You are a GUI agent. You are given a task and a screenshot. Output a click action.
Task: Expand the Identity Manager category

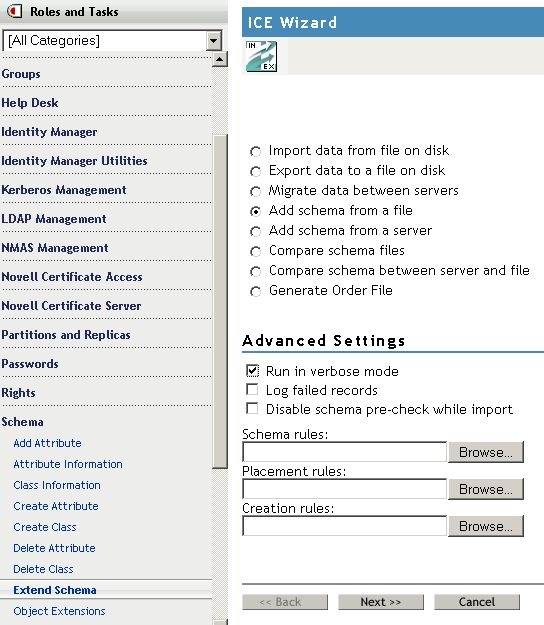pos(49,132)
